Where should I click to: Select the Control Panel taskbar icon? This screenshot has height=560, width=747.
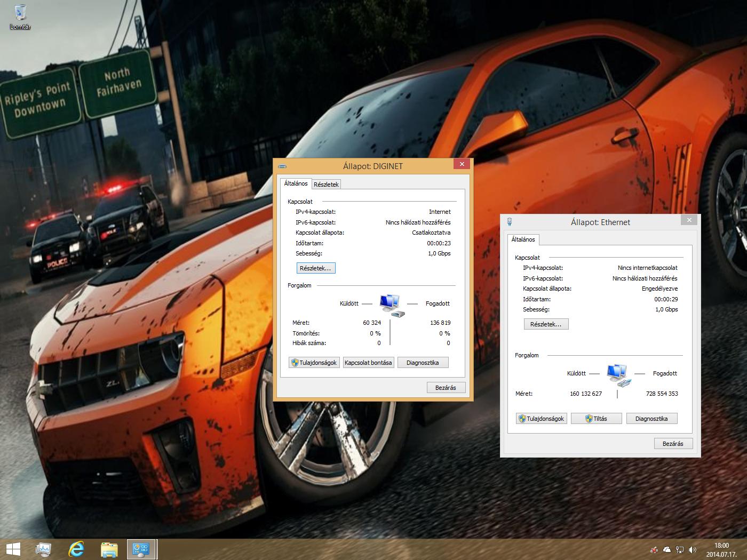point(141,549)
